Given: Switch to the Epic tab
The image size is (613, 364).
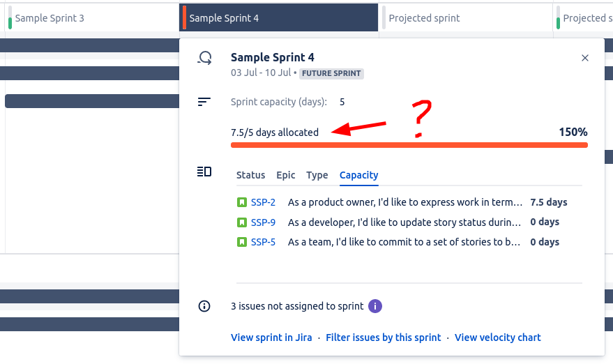Looking at the screenshot, I should click(x=286, y=175).
